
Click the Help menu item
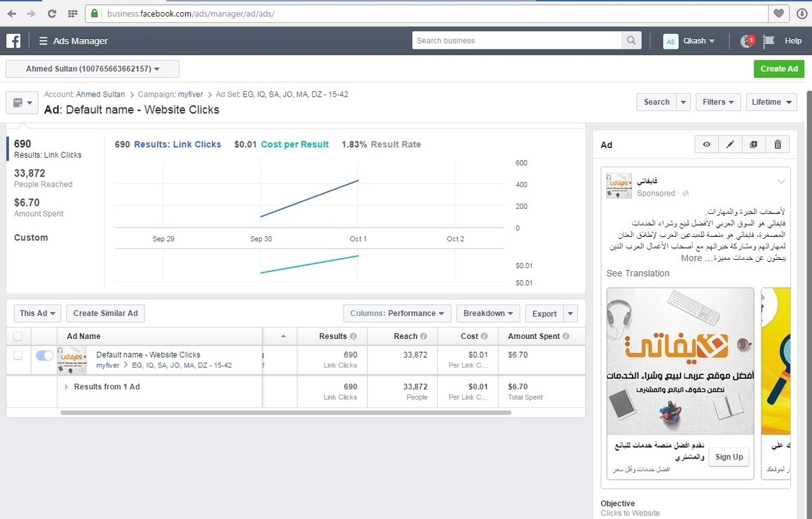tap(793, 41)
